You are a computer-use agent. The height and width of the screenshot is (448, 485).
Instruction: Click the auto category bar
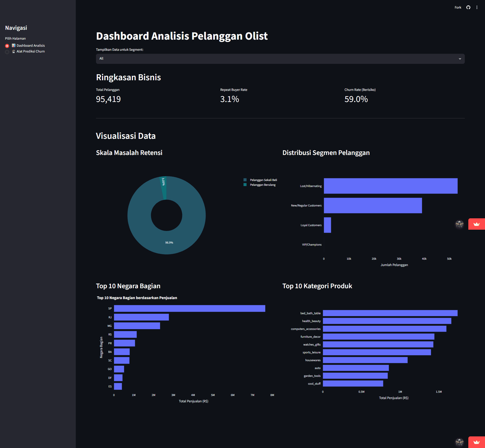(x=356, y=368)
